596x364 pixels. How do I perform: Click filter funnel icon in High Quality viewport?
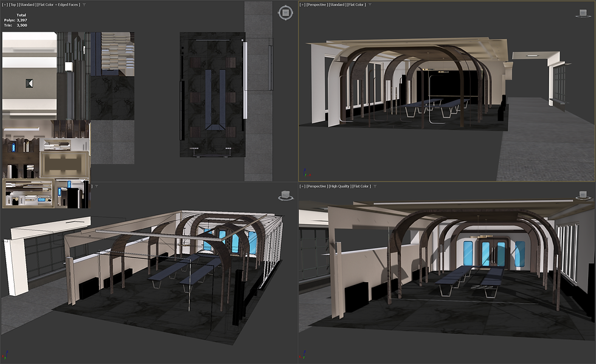click(x=375, y=187)
